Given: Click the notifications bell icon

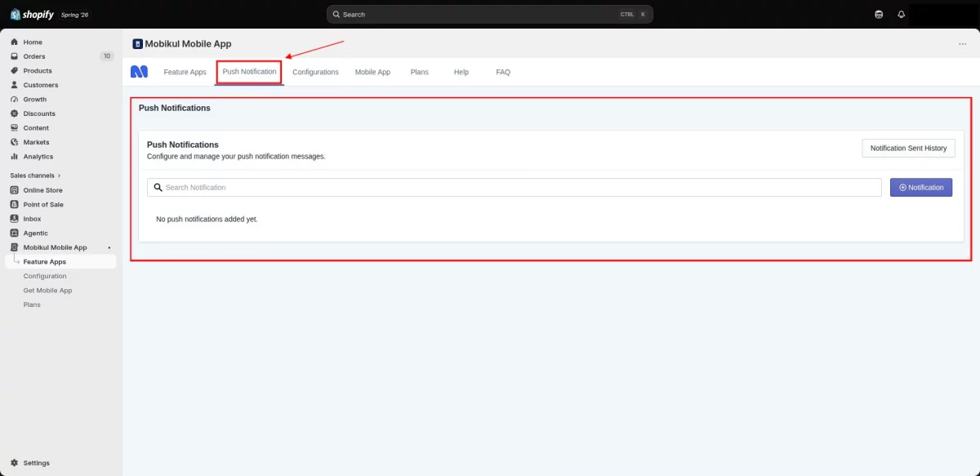Looking at the screenshot, I should pyautogui.click(x=902, y=14).
